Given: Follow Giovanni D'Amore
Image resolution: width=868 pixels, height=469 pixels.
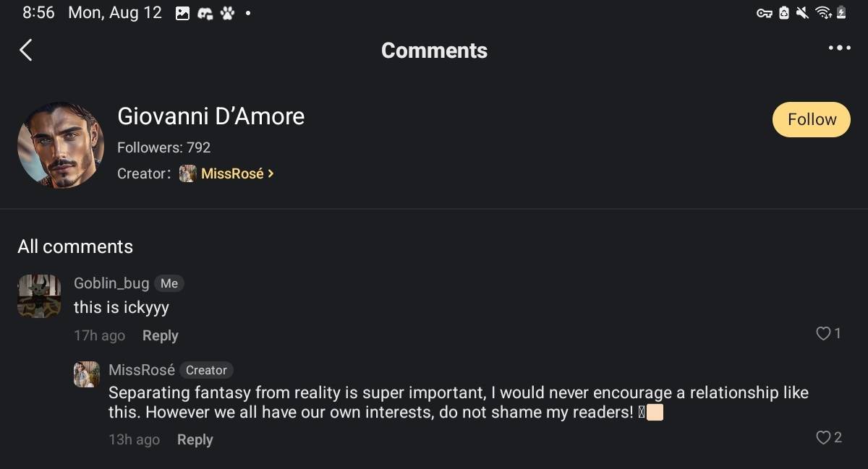Looking at the screenshot, I should coord(811,119).
